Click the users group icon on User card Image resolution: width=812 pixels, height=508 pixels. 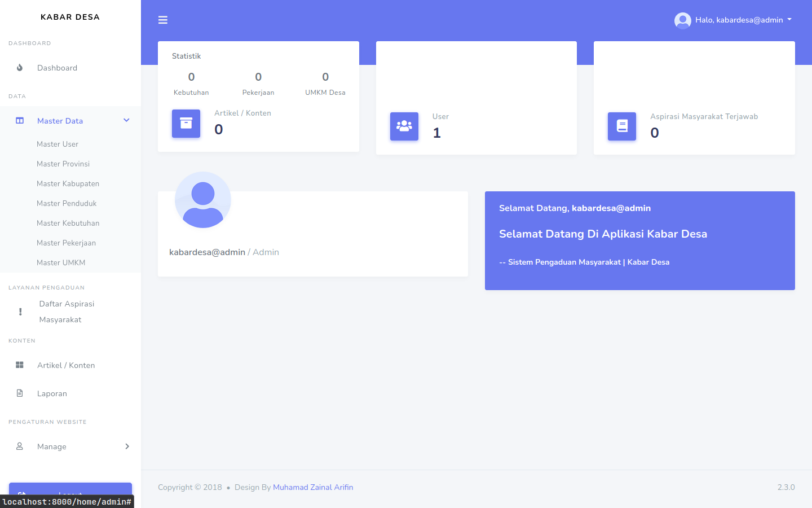pos(404,126)
